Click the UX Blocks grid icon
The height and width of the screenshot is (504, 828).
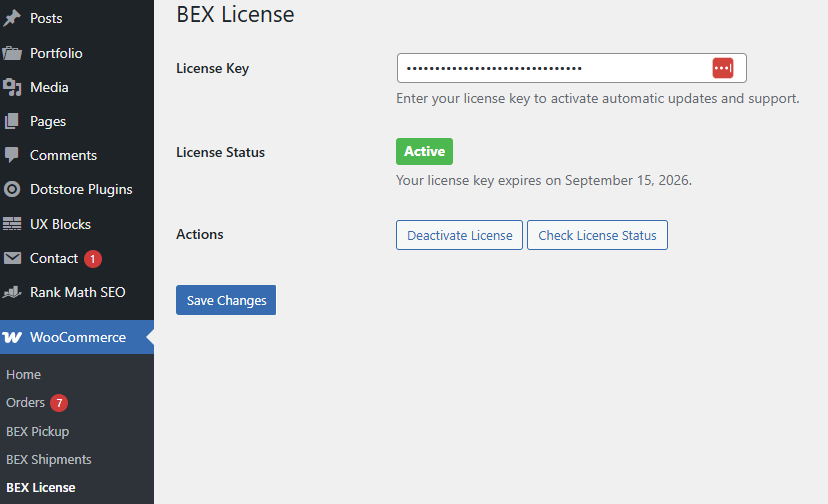tap(12, 224)
